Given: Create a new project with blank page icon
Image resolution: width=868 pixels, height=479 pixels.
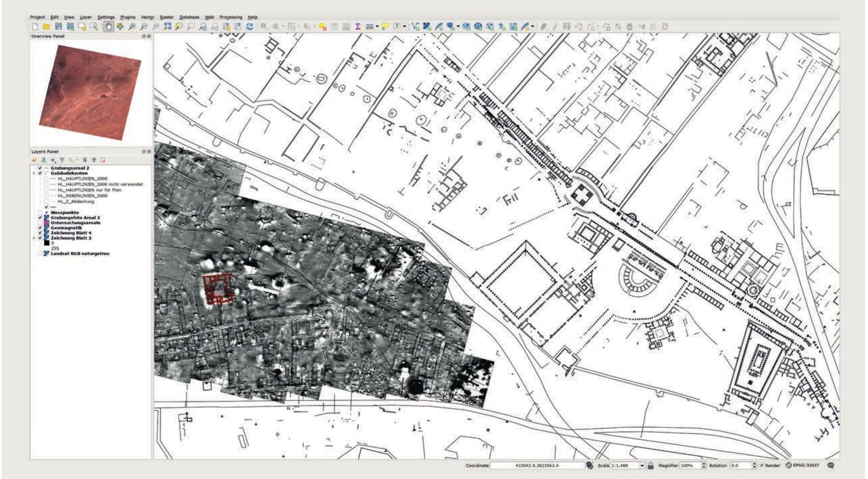Looking at the screenshot, I should click(x=35, y=27).
